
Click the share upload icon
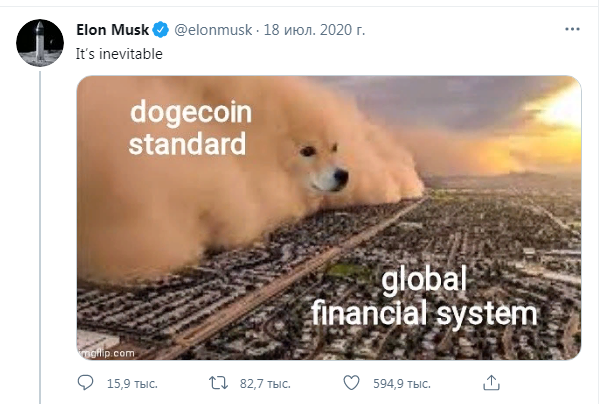[491, 383]
